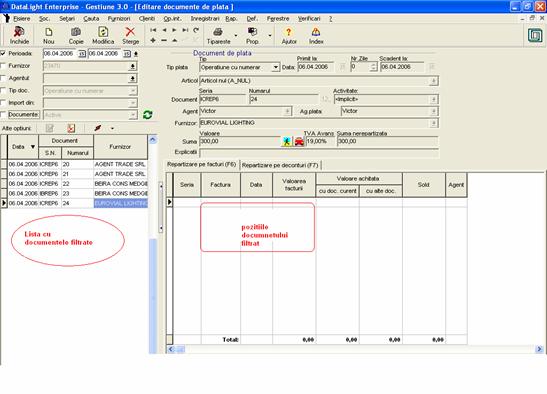
Task: Click the horizontal scrollbar's right arrow
Action: pyautogui.click(x=539, y=349)
